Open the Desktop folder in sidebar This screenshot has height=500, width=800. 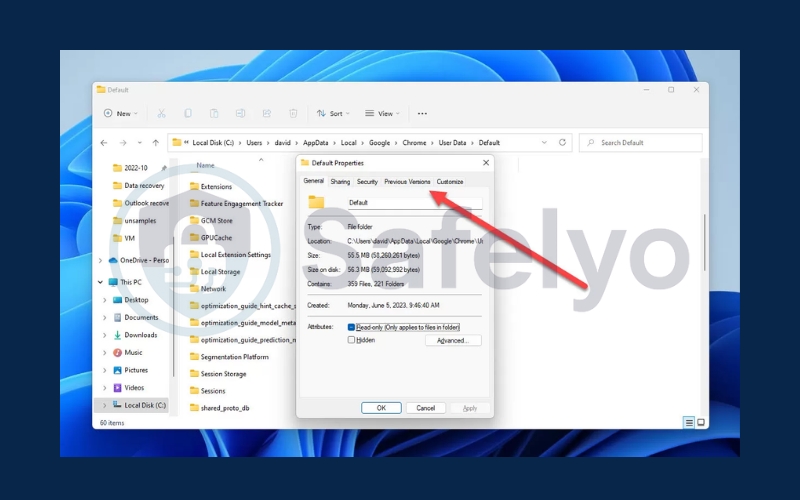(x=136, y=300)
